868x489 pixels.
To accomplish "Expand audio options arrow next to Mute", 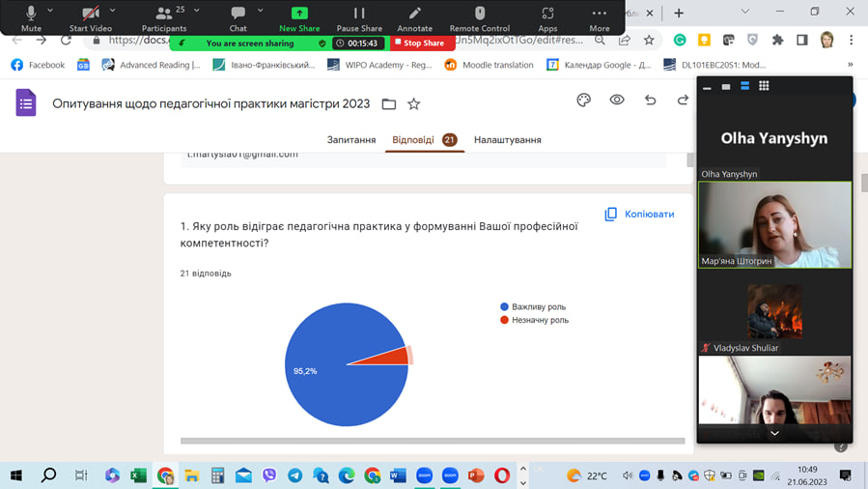I will pos(50,10).
